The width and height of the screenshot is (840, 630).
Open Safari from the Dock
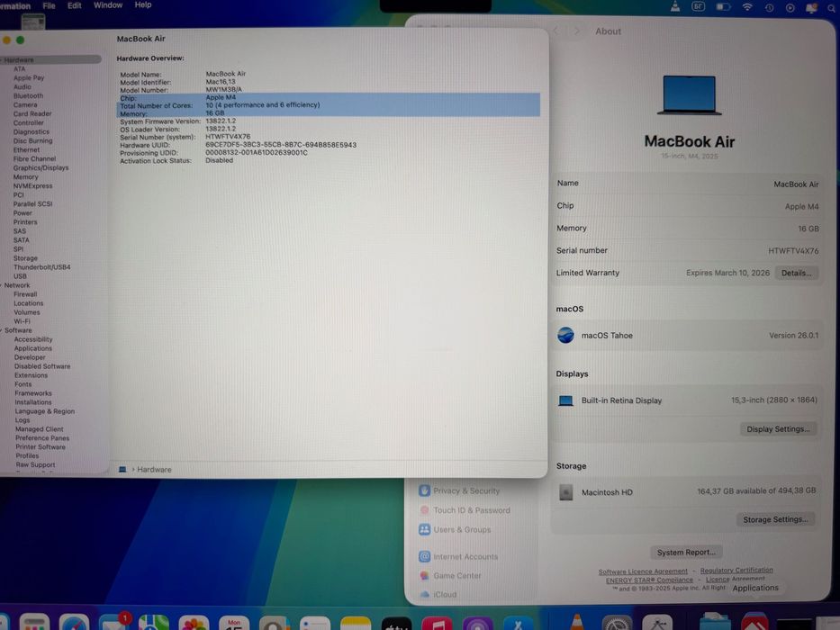[74, 623]
